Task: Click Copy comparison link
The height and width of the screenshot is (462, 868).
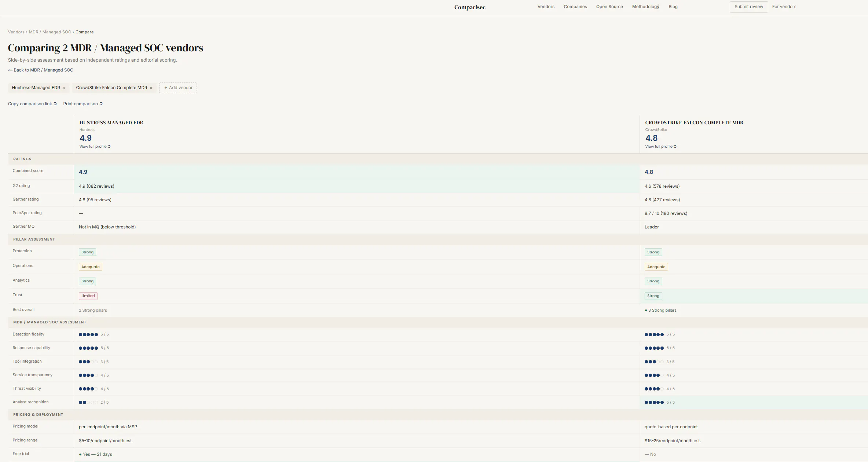Action: coord(32,104)
